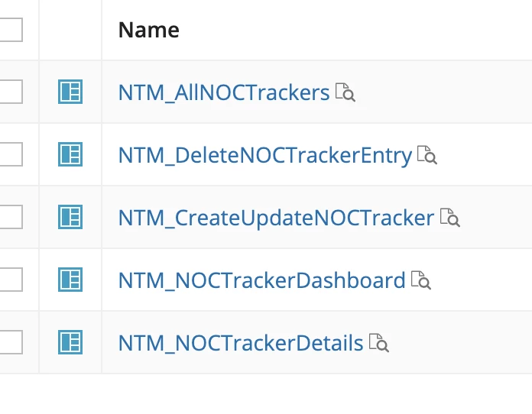The width and height of the screenshot is (532, 414).
Task: Click the layout type icon for NTM_NOCTrackerDetails
Action: click(x=70, y=342)
